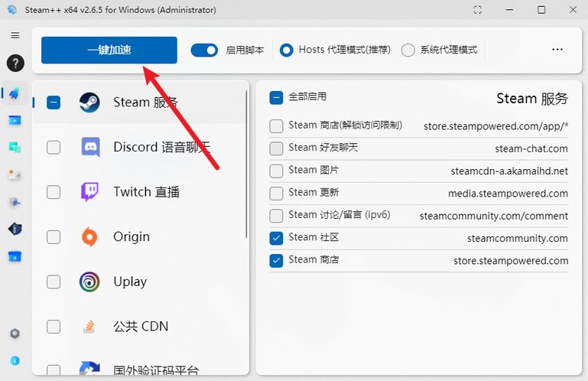
Task: Check the Steam 好友聊天 checkbox
Action: coord(276,148)
